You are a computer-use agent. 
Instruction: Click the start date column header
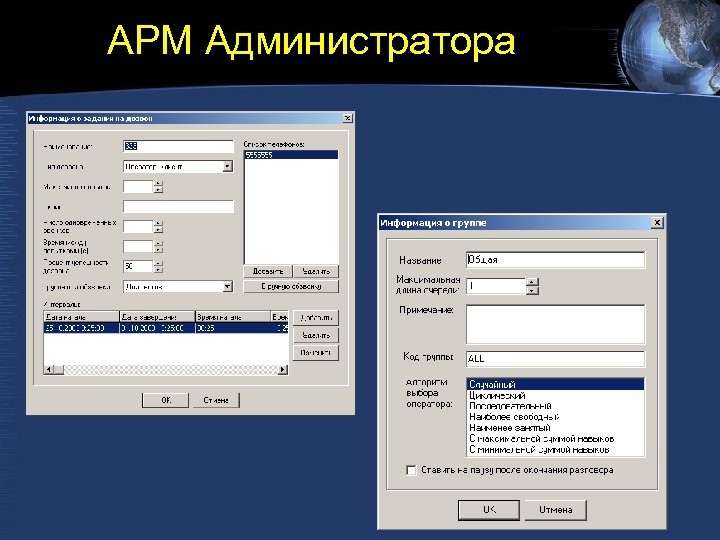(81, 317)
